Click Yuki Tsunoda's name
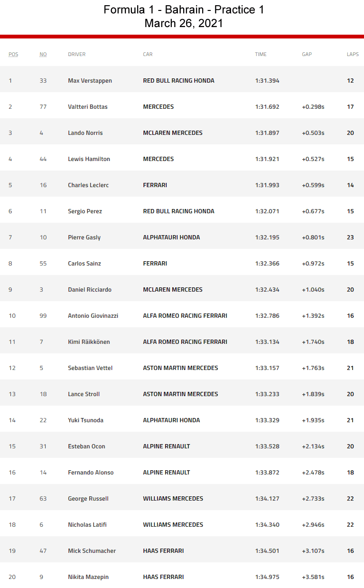The image size is (364, 588). pos(85,420)
